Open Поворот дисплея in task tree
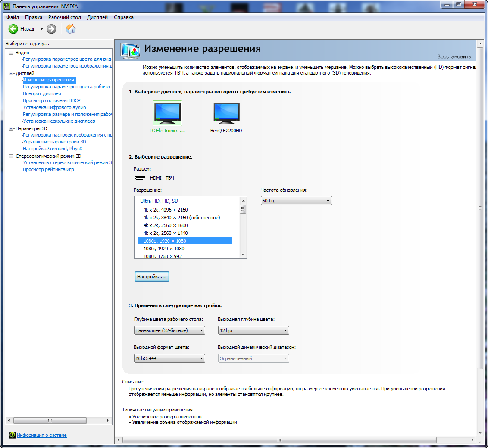 point(42,93)
